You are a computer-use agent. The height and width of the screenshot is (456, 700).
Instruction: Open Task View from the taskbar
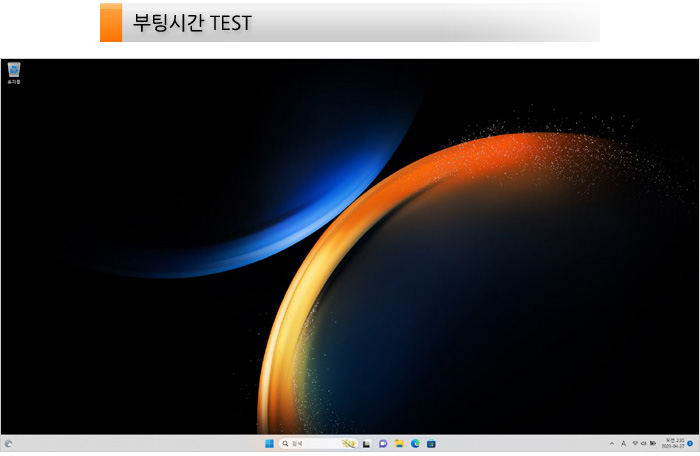(x=367, y=443)
